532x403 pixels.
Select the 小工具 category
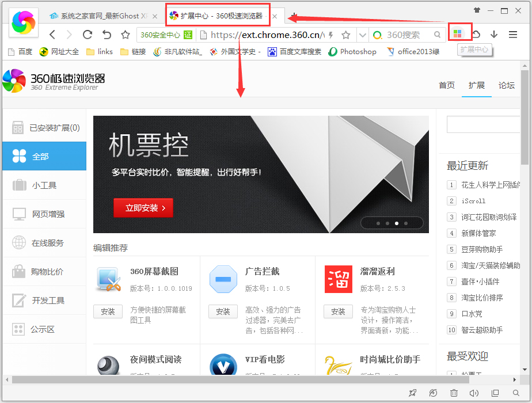[x=44, y=185]
